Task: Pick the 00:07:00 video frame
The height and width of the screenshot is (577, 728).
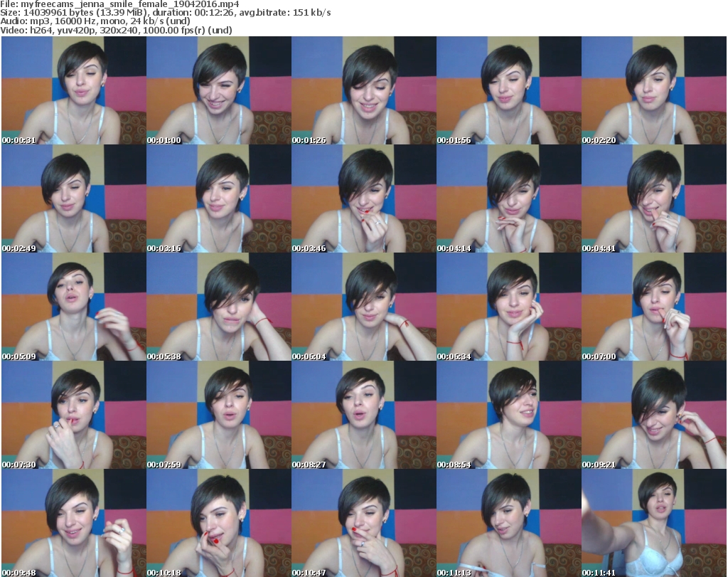Action: 654,307
